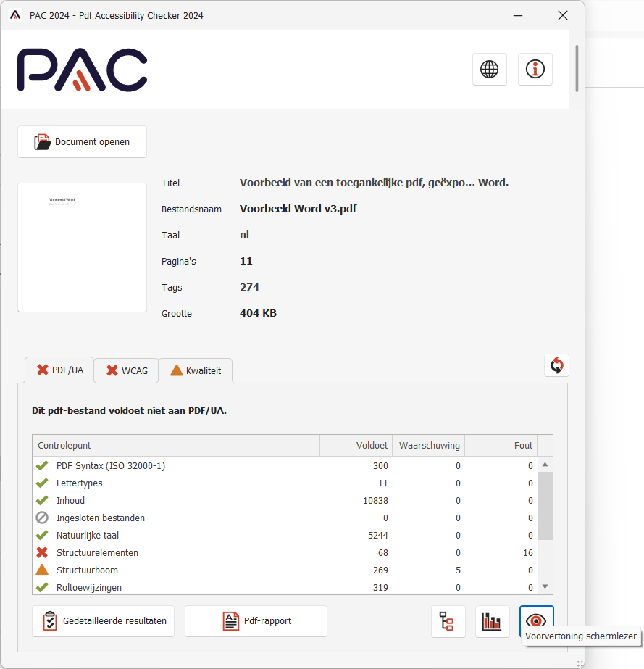Click the Voldoet value 10838 for Inhoud
Viewport: 644px width, 669px height.
tap(375, 500)
